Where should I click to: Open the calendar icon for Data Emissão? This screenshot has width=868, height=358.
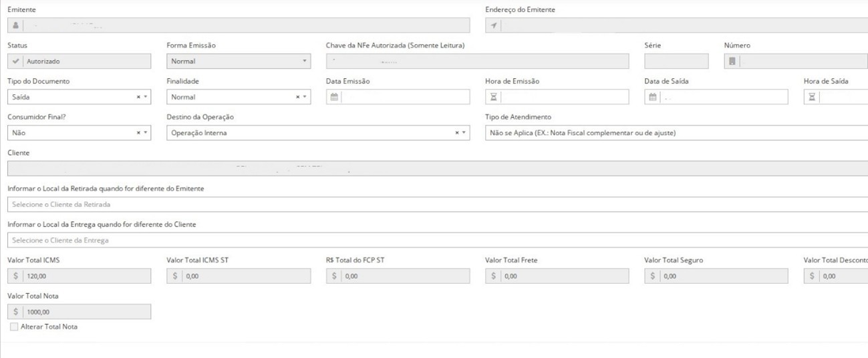click(335, 97)
